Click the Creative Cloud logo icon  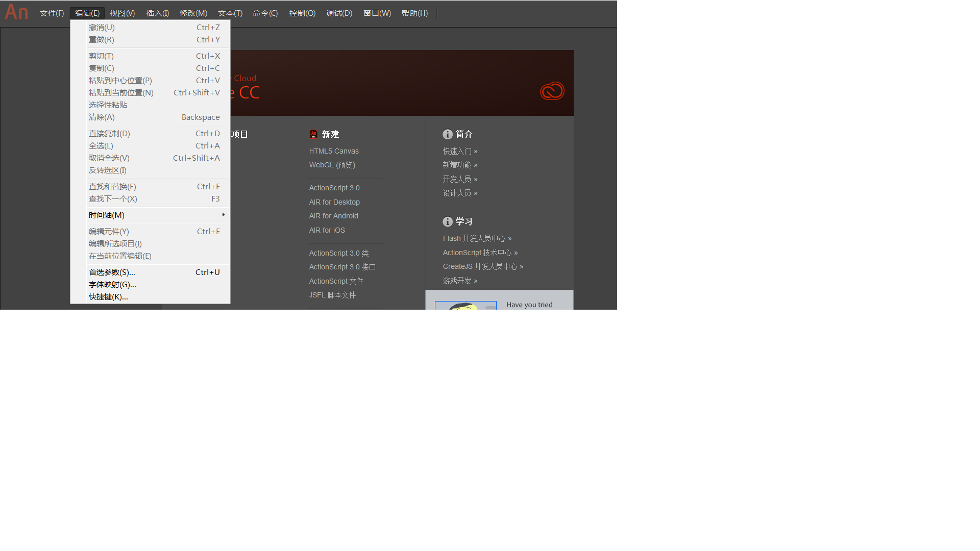point(552,91)
